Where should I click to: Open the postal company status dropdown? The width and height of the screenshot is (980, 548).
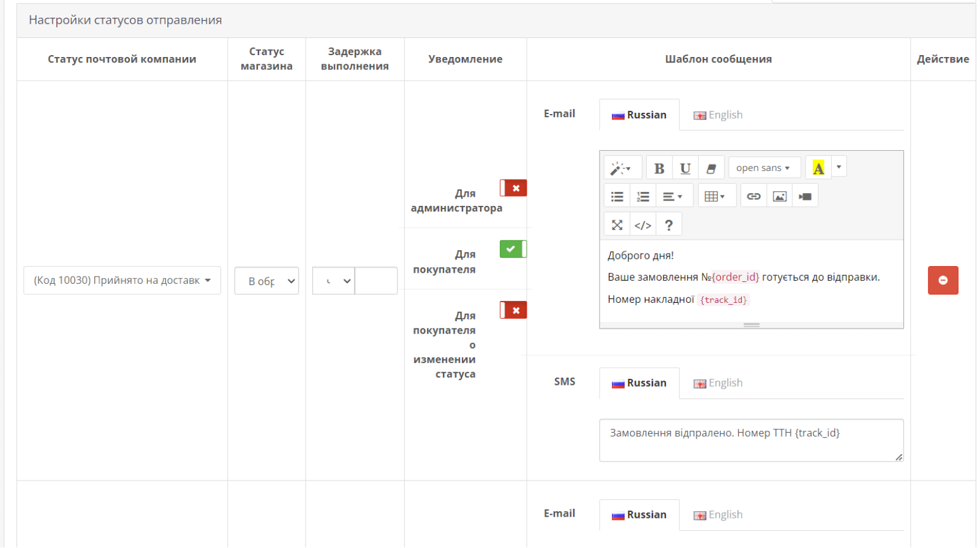pos(122,280)
